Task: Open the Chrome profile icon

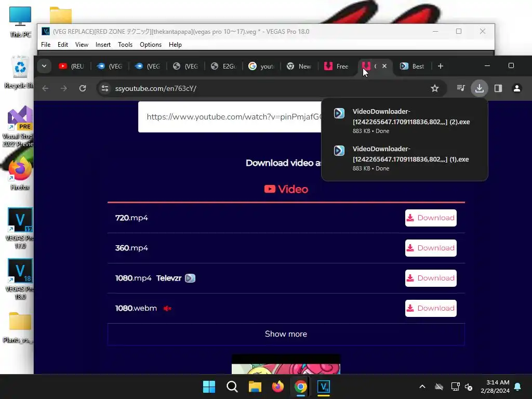Action: [517, 88]
